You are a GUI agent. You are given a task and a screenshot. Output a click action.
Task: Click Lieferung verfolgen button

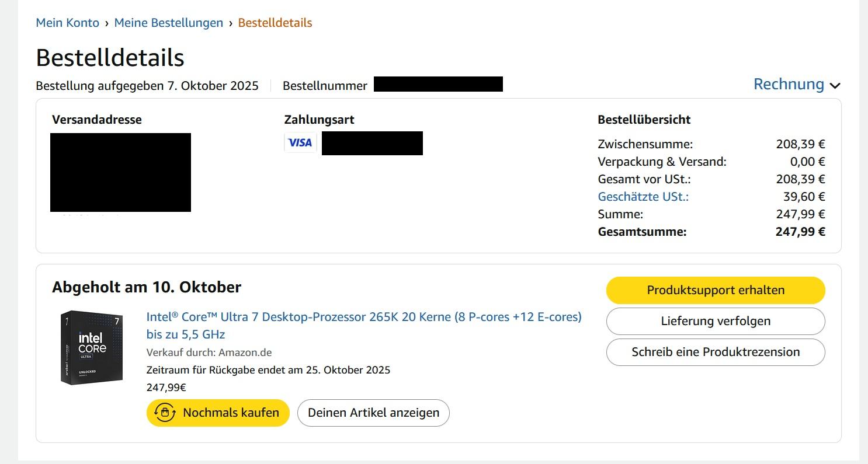(716, 321)
